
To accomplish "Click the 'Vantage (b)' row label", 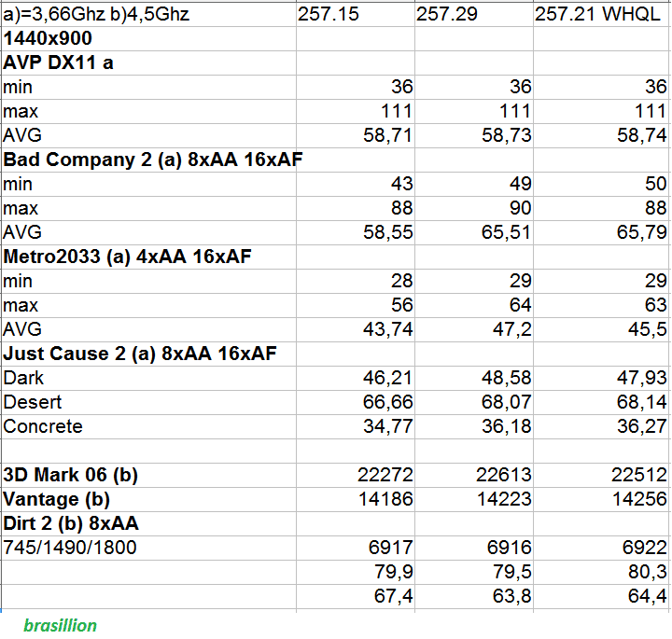I will [x=148, y=499].
